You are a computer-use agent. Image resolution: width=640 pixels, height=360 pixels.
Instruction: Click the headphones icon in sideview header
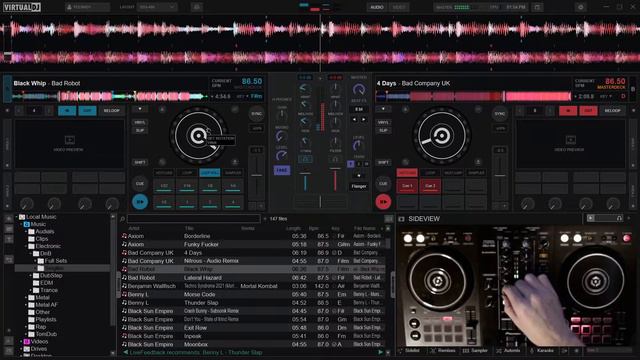point(619,218)
